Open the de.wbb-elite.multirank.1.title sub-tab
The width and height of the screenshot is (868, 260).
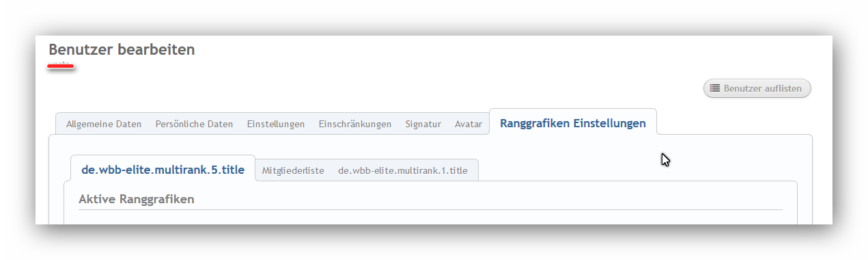pyautogui.click(x=403, y=170)
